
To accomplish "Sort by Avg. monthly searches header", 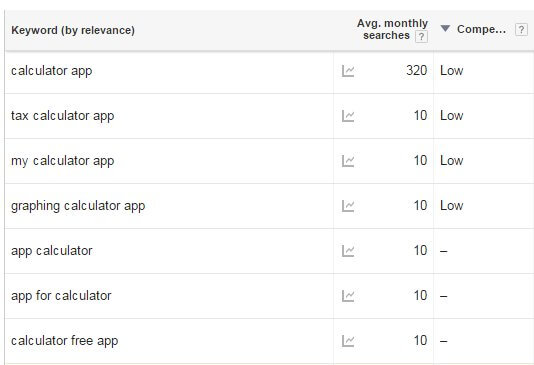I will point(392,29).
